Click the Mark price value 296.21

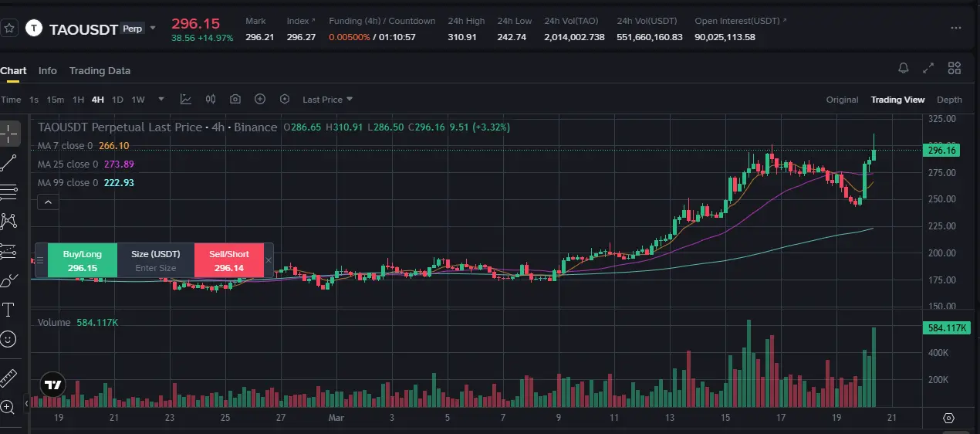[259, 37]
